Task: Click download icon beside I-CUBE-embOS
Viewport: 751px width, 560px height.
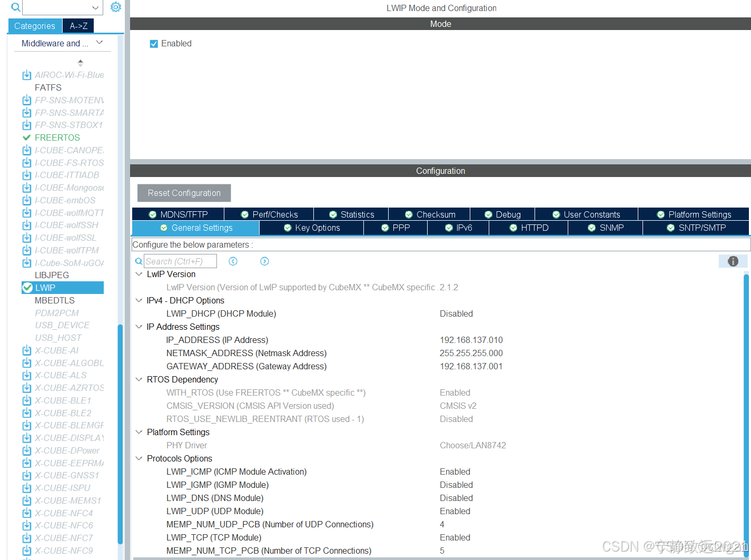Action: [x=27, y=200]
